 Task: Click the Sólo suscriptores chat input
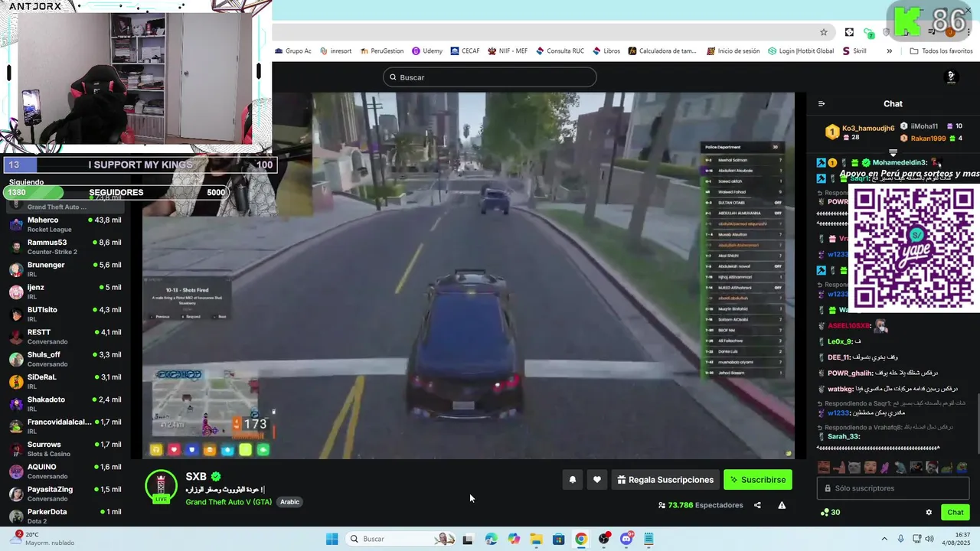click(x=893, y=488)
